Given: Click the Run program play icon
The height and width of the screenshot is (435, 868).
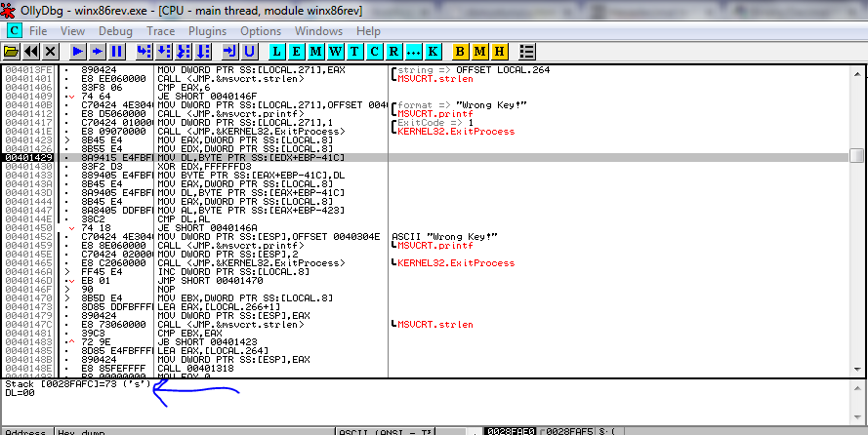Looking at the screenshot, I should click(x=78, y=52).
